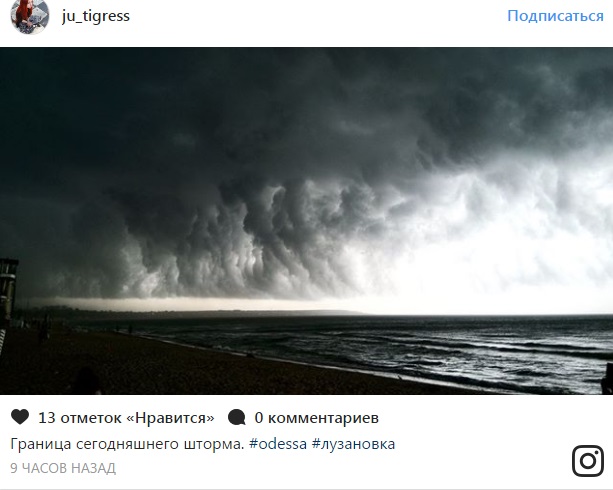Click the dark sandy beach in photo
The width and height of the screenshot is (613, 490).
pyautogui.click(x=156, y=368)
